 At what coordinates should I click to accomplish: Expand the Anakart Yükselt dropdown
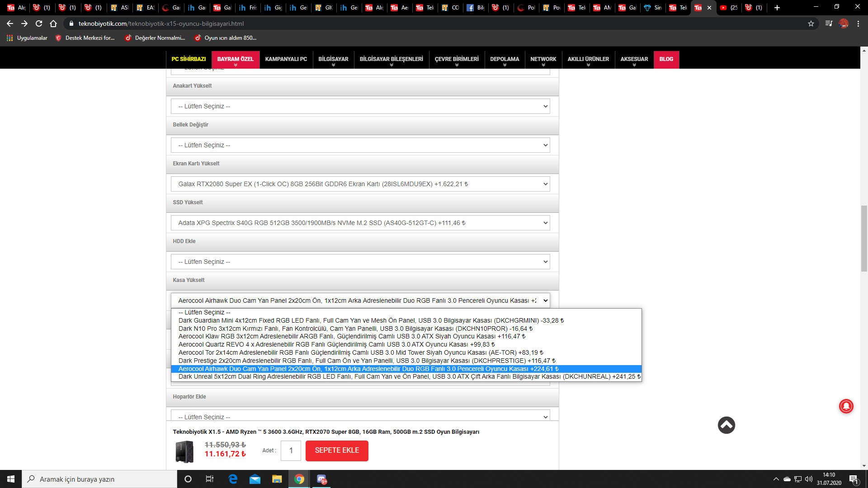click(x=360, y=107)
